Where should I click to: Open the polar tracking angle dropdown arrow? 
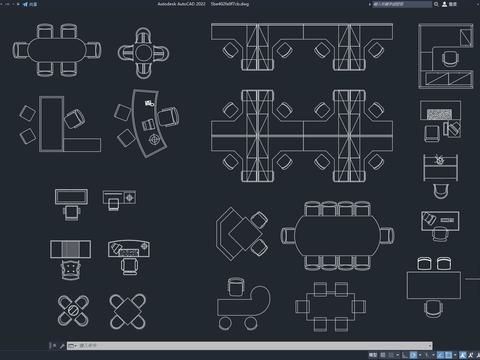420,355
